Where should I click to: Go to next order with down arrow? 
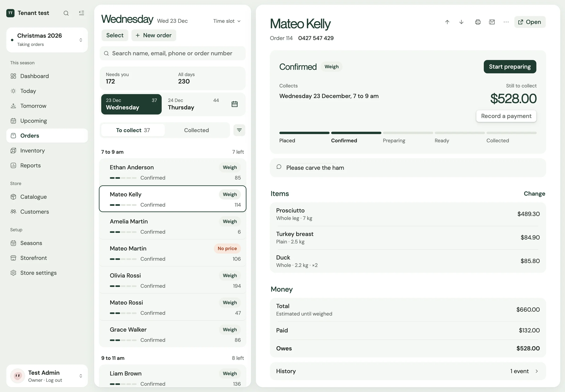click(x=461, y=22)
